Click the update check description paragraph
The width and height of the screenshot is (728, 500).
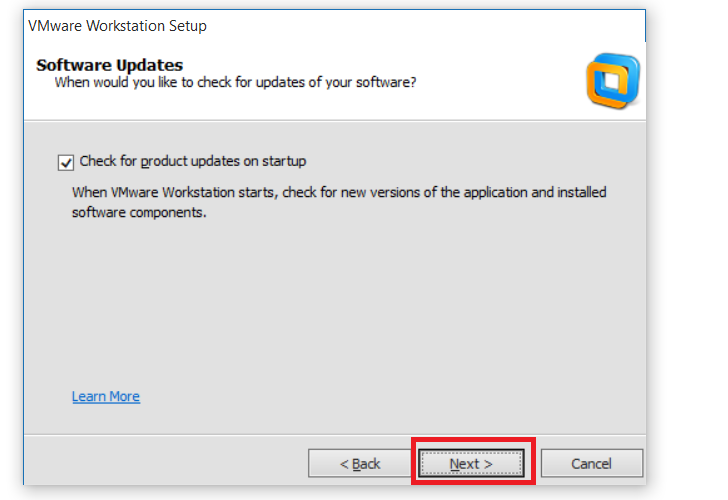point(339,202)
